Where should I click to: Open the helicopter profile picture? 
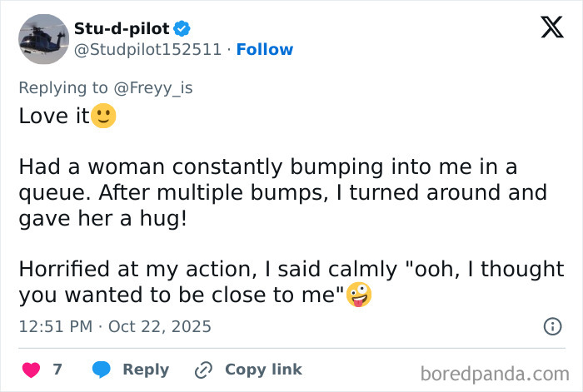pos(42,39)
